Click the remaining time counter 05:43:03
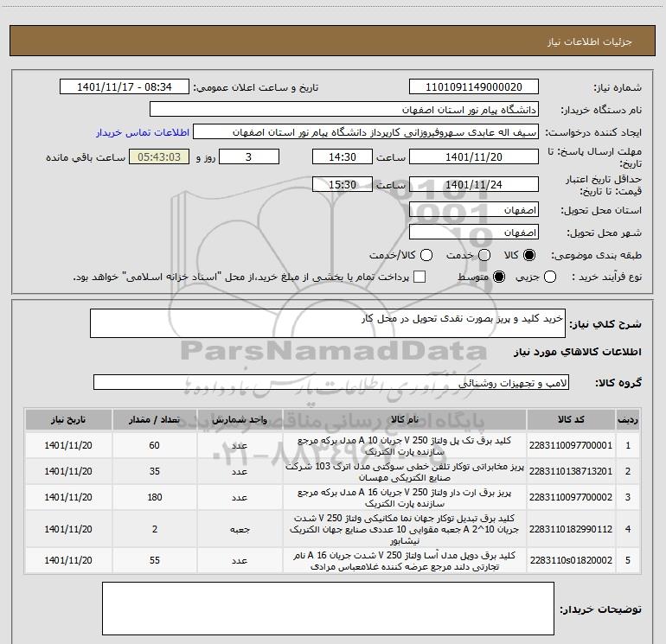 pyautogui.click(x=159, y=156)
